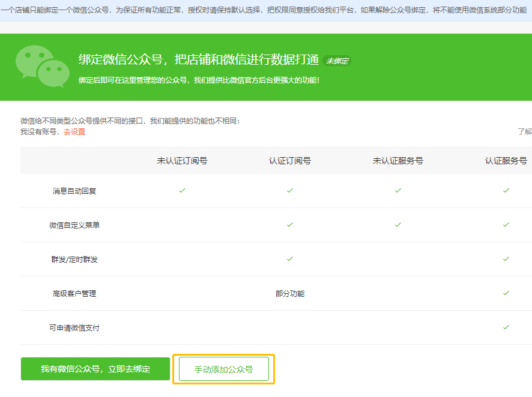Select the 未认证订阅号 column header

point(182,161)
